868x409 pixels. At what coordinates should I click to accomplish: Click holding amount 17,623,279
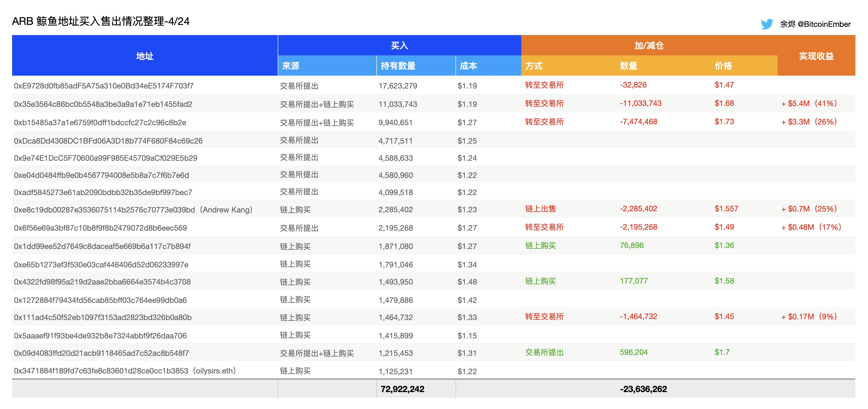pos(398,86)
